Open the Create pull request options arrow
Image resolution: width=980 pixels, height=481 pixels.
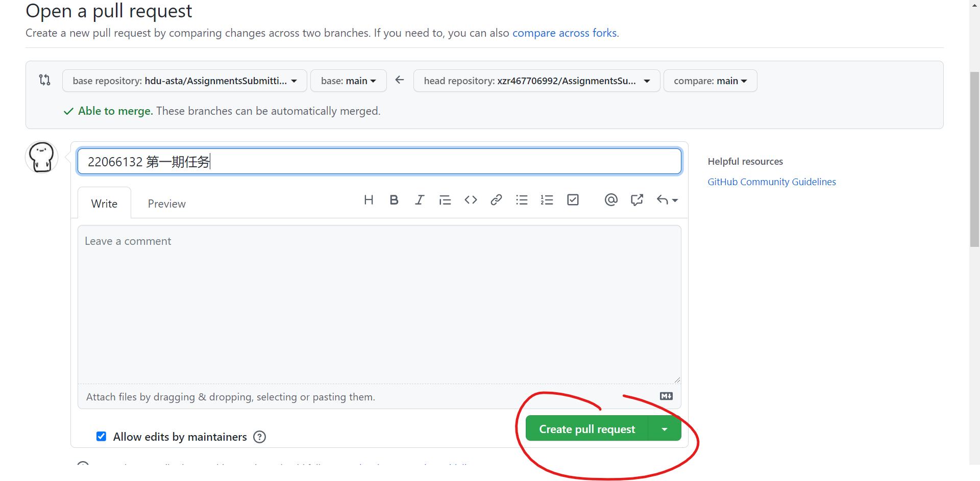[665, 429]
